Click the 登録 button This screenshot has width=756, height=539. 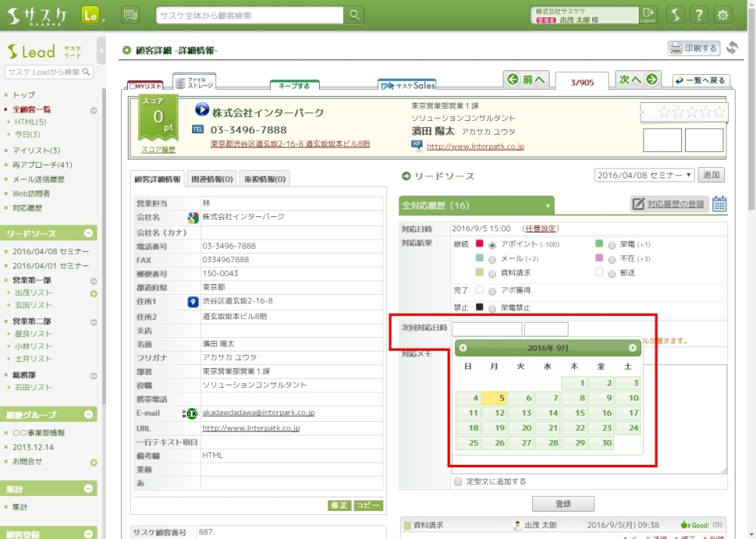pyautogui.click(x=562, y=503)
